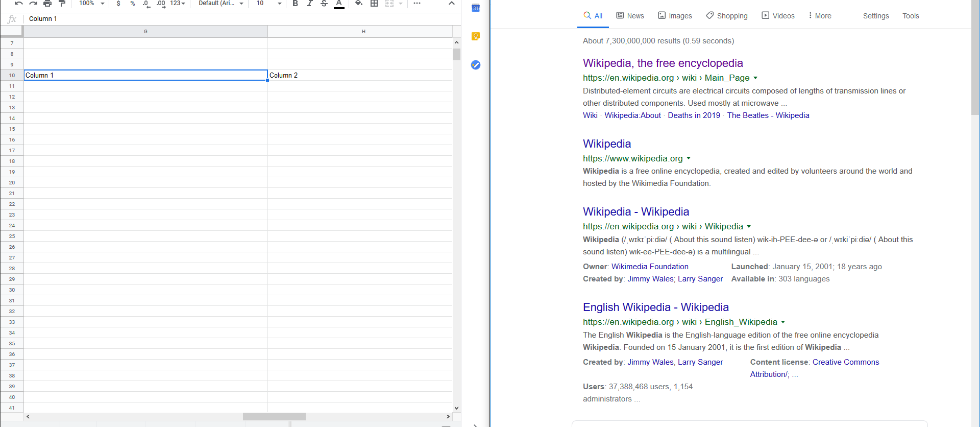Open the Calendar side panel icon
Image resolution: width=980 pixels, height=427 pixels.
476,8
